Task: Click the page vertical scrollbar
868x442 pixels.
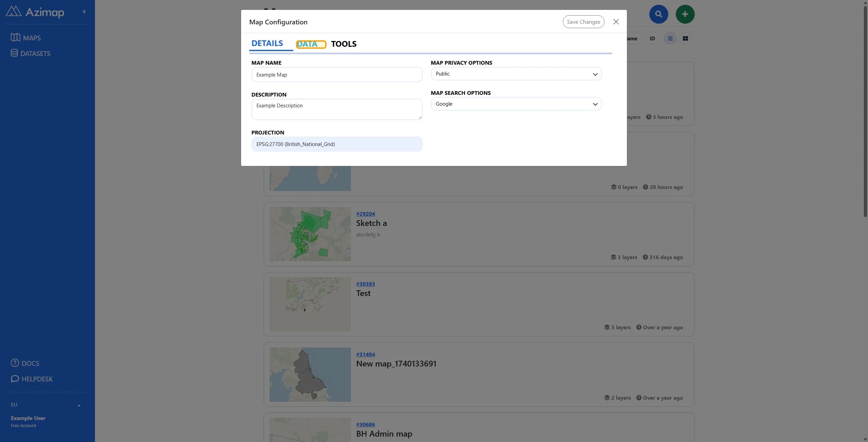Action: 865,112
